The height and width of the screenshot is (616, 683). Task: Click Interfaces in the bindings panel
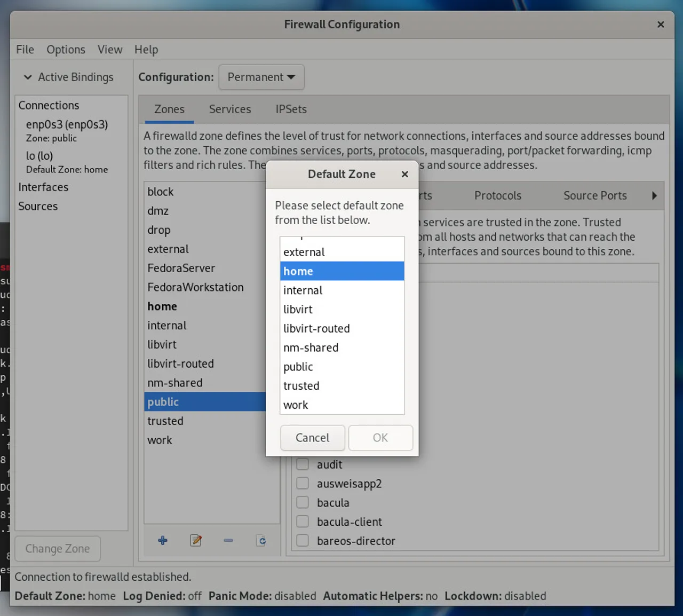tap(43, 187)
